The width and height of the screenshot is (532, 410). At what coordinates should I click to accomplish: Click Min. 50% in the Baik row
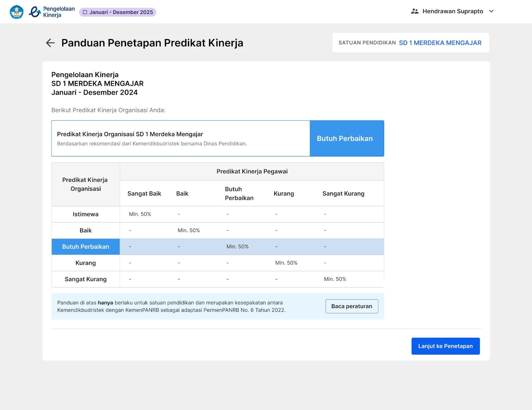tap(189, 231)
